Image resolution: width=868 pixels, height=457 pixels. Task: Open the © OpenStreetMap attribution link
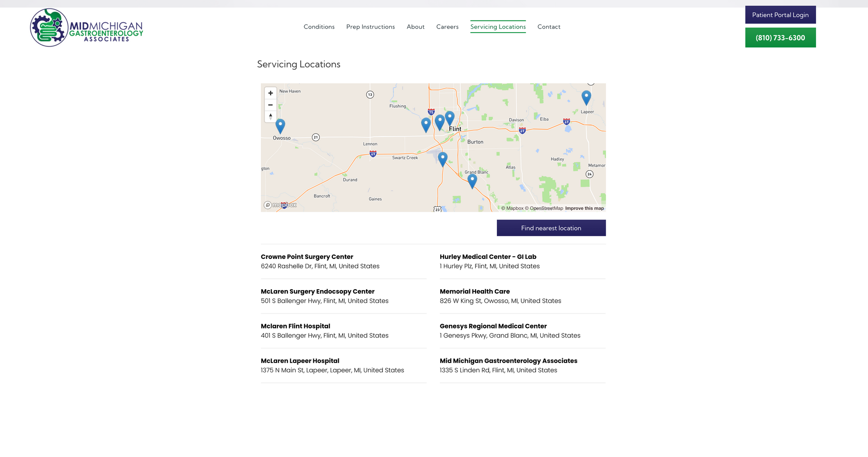544,209
